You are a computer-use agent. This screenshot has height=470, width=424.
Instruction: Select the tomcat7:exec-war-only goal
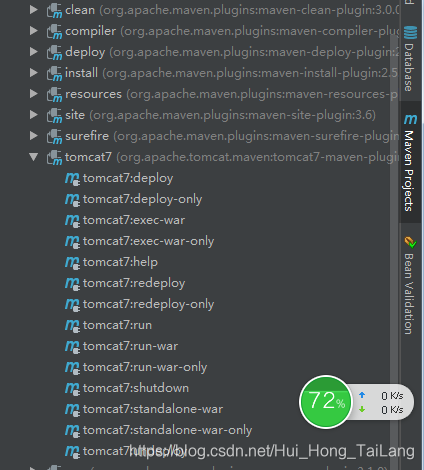[148, 241]
